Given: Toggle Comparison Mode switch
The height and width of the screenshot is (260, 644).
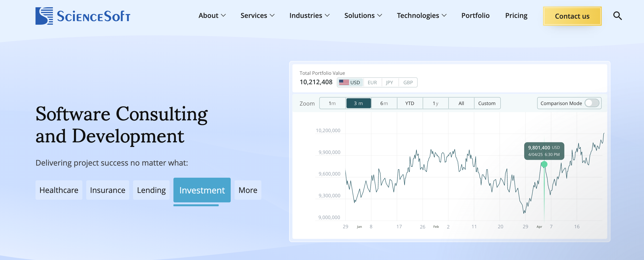Looking at the screenshot, I should [x=592, y=103].
